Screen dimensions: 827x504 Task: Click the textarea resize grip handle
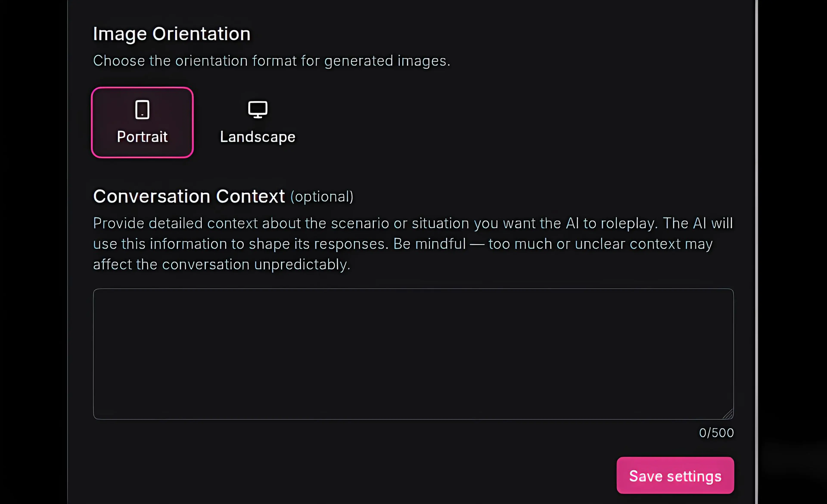tap(728, 414)
